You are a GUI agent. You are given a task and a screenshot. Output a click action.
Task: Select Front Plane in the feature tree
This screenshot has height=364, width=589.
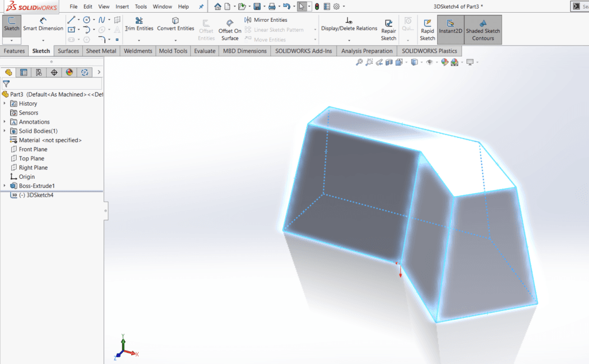coord(33,150)
